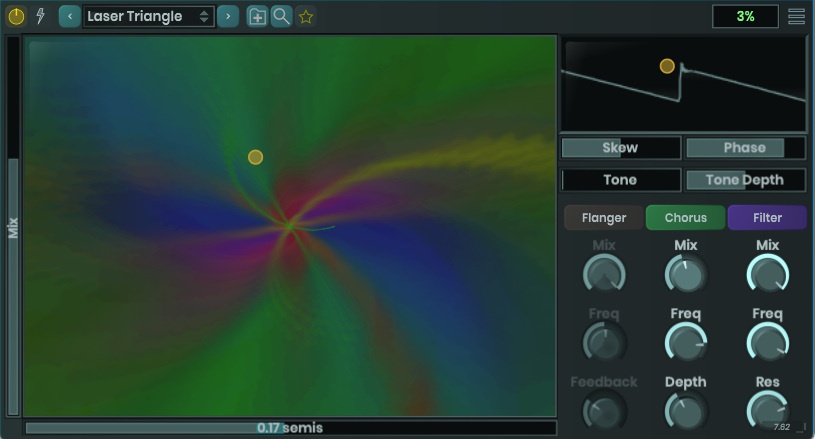Click the Filter Freq knob

tap(767, 342)
